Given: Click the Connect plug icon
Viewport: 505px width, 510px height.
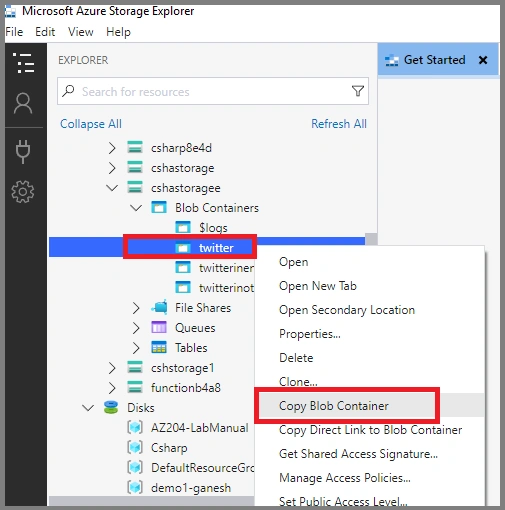Looking at the screenshot, I should (23, 152).
